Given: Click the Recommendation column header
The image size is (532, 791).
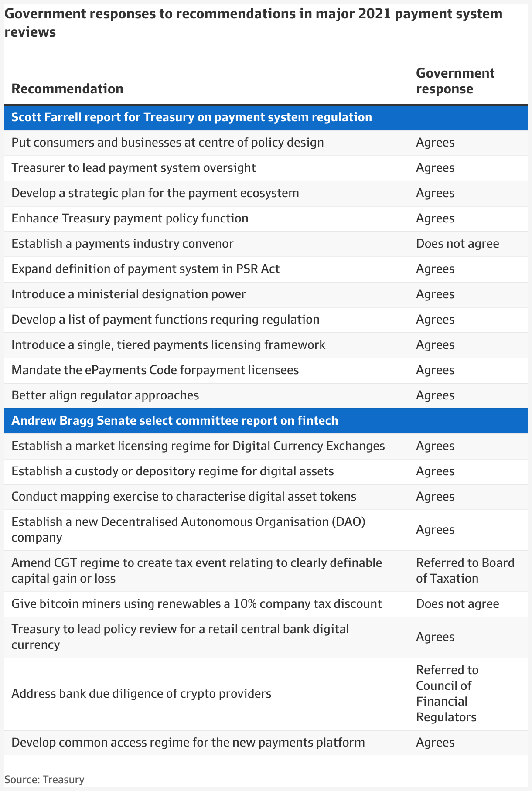Looking at the screenshot, I should [x=67, y=89].
